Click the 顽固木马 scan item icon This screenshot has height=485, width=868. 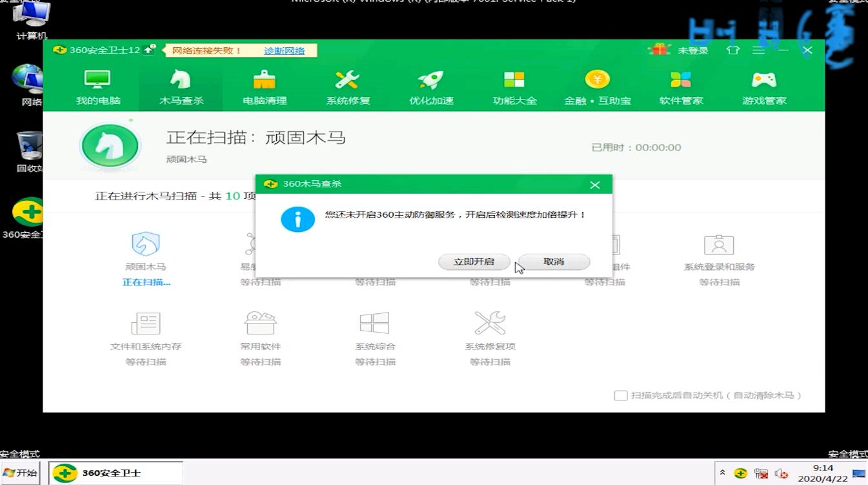[x=146, y=244]
